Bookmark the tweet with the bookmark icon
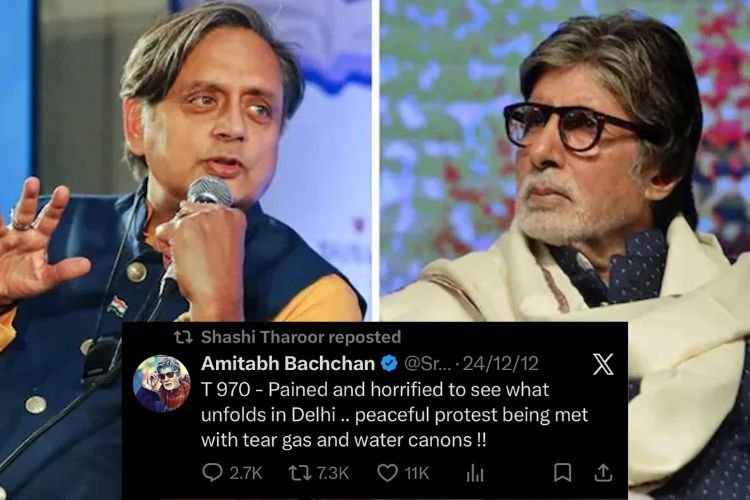This screenshot has height=500, width=750. pyautogui.click(x=562, y=473)
